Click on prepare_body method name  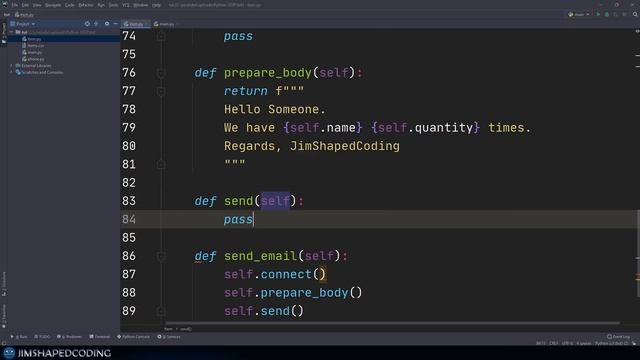[268, 73]
